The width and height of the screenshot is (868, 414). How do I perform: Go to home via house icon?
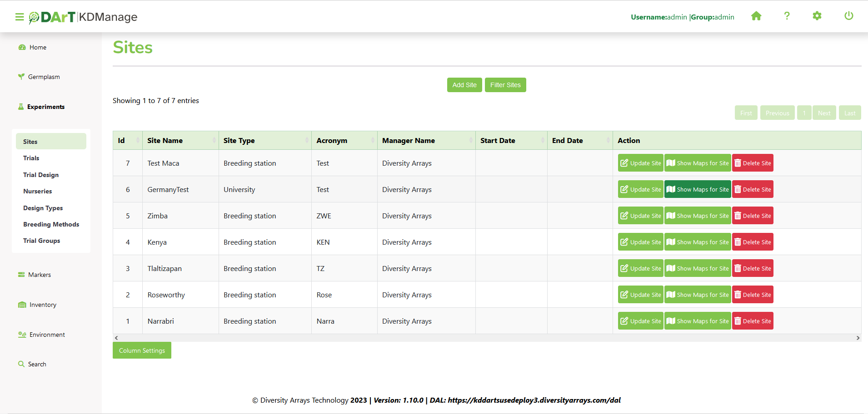(x=756, y=16)
